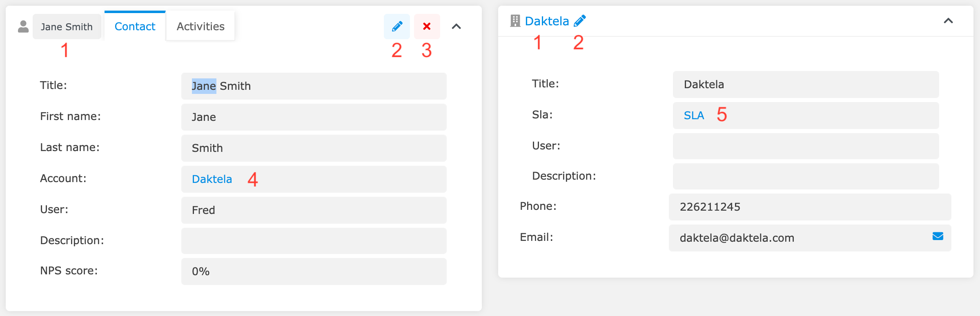The width and height of the screenshot is (980, 316).
Task: Click the User field showing Fred
Action: pos(314,210)
